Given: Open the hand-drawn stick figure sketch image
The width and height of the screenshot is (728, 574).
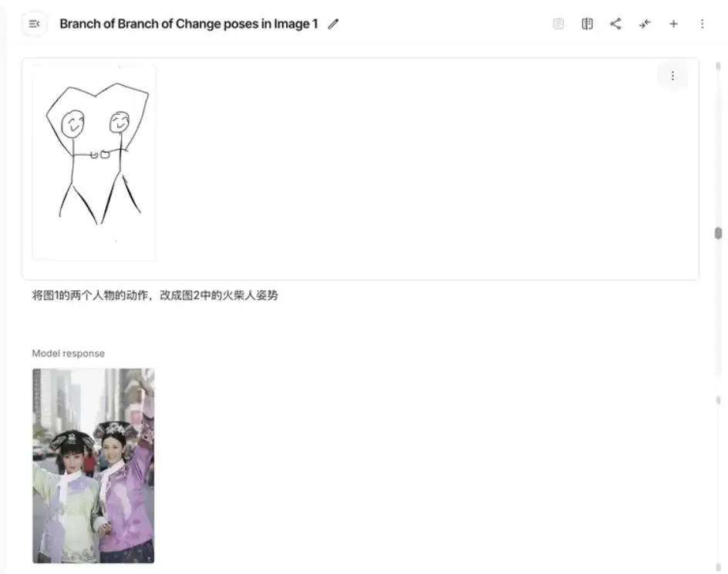Looking at the screenshot, I should (94, 163).
